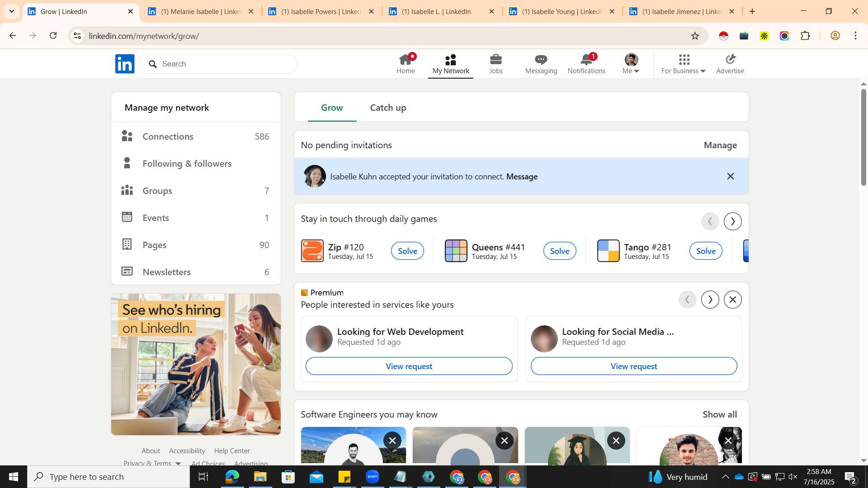Close the Premium services section
The image size is (868, 488).
click(733, 300)
